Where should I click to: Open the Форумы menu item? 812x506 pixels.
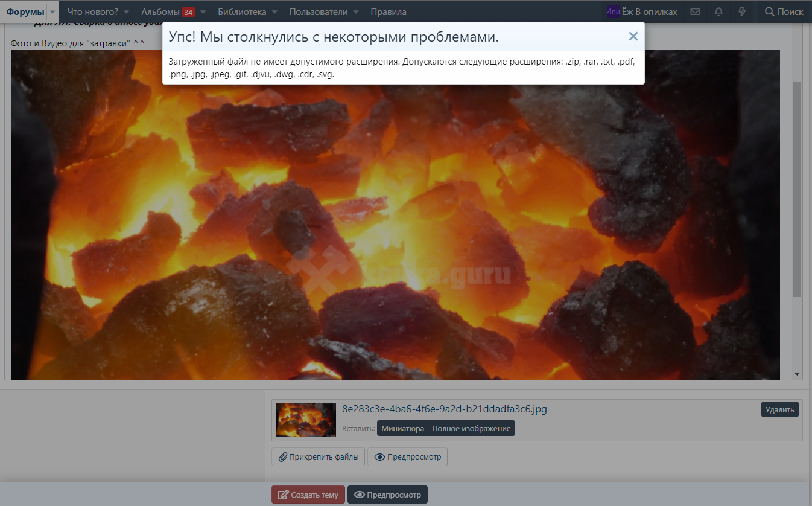[x=25, y=11]
